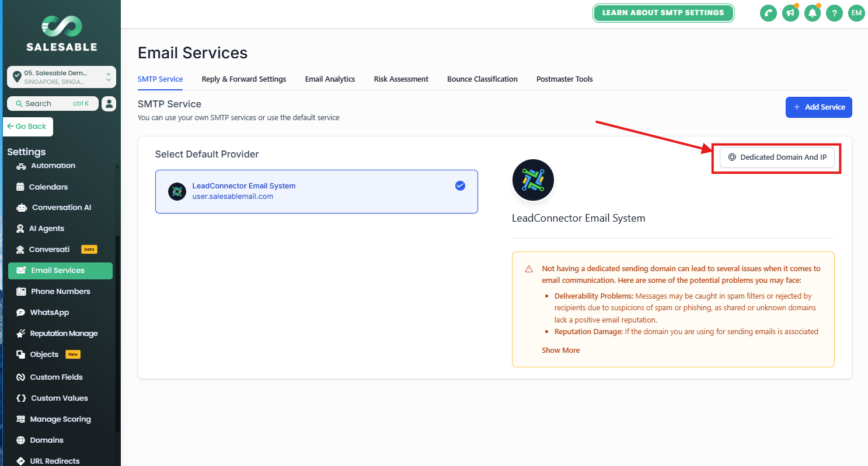Click the globe icon in Dedicated Domain button
This screenshot has width=868, height=466.
732,157
